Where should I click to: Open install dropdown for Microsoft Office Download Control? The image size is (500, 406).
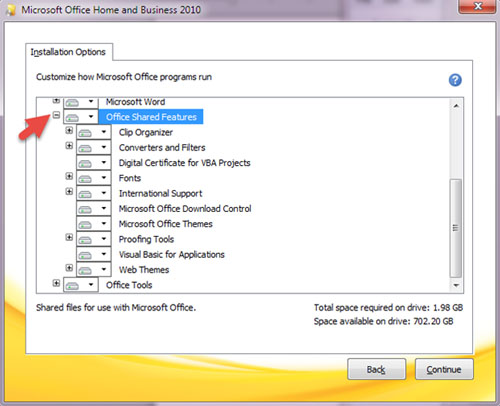(104, 208)
